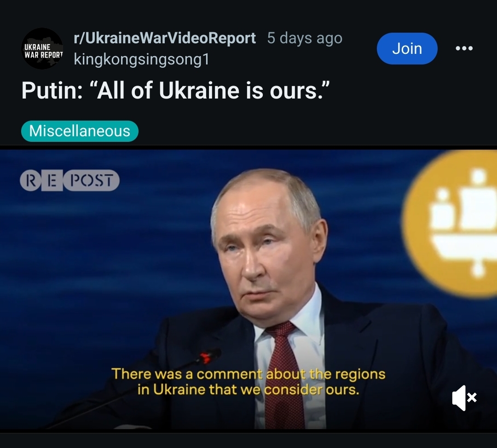497x448 pixels.
Task: Join the r/UkraineWarVideoReport community
Action: 407,48
